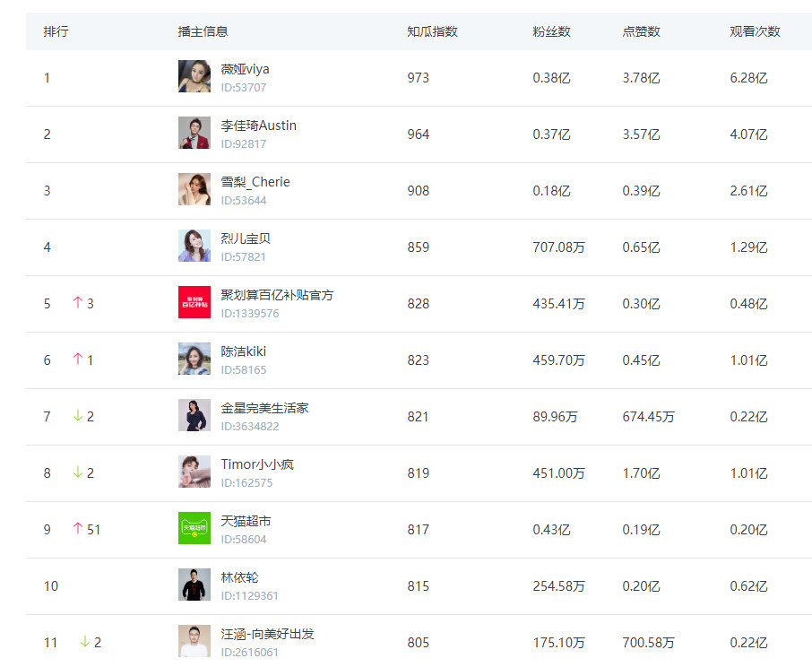Viewport: 812px width, 667px height.
Task: Click the 观看次数 column header
Action: click(x=755, y=31)
